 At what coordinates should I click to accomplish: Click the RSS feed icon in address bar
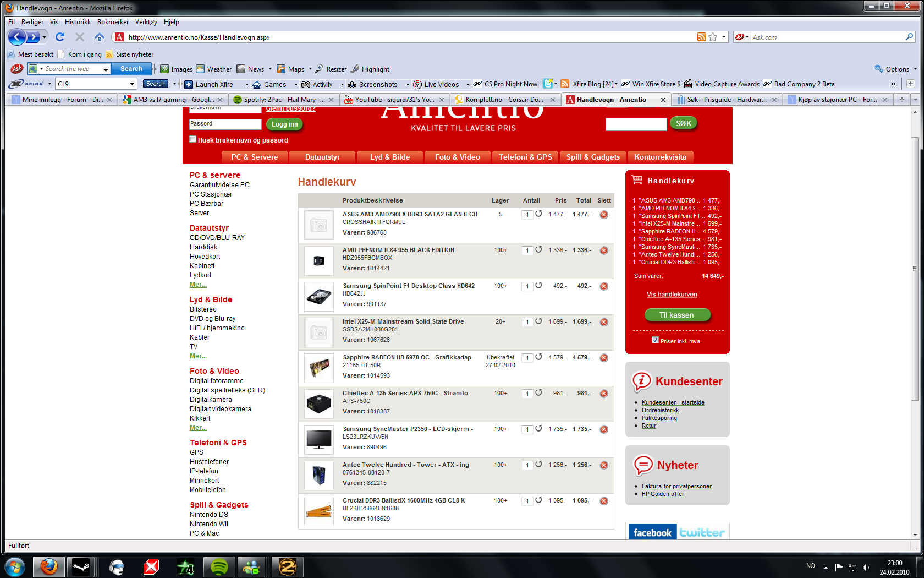pyautogui.click(x=701, y=37)
